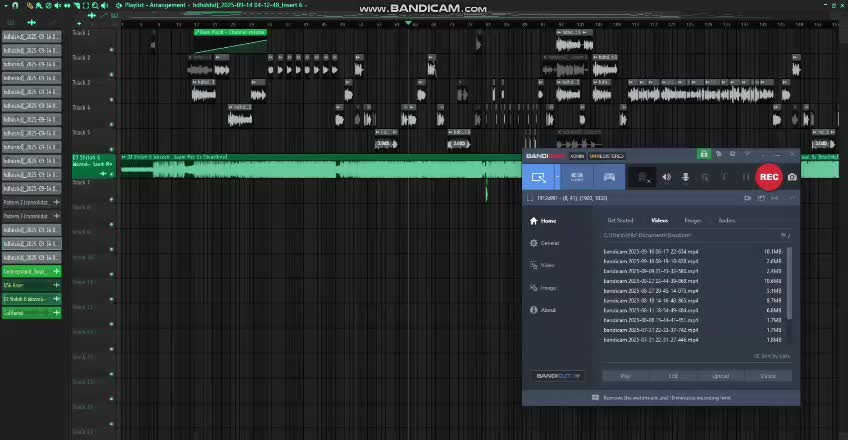Click the BANDICUT link button
This screenshot has height=440, width=848.
tap(558, 376)
